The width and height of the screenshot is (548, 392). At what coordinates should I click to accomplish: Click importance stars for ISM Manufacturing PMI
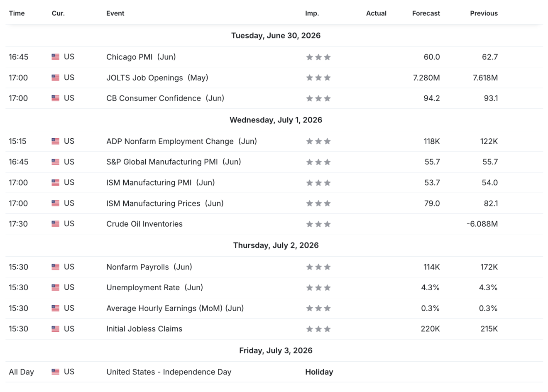(318, 183)
